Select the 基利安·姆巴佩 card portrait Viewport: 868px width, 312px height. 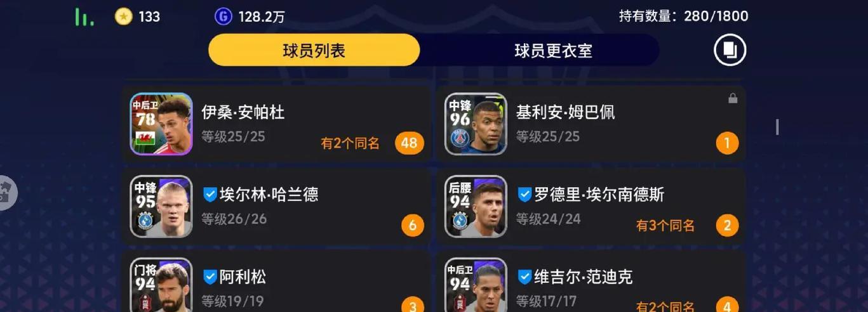476,124
